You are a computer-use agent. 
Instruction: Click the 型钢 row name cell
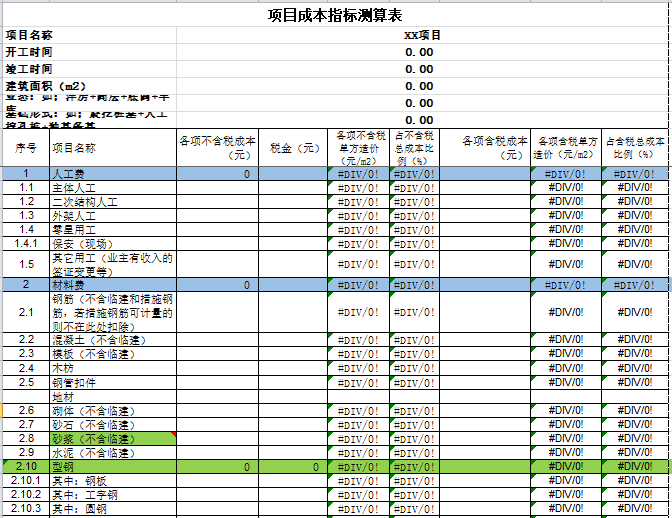(112, 467)
